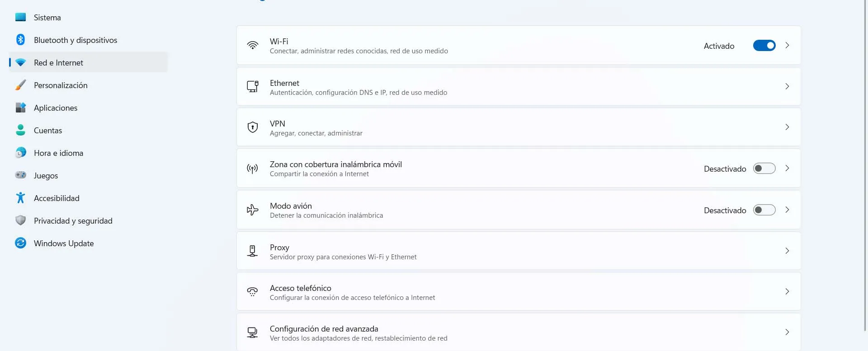Viewport: 868px width, 351px height.
Task: Click 'Servidor proxy para conexiones Wi-Fi y Ethernet'
Action: 343,257
